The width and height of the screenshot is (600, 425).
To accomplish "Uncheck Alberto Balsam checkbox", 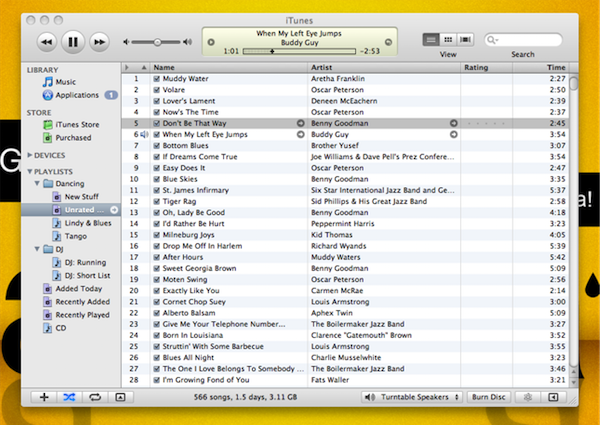I will 157,313.
